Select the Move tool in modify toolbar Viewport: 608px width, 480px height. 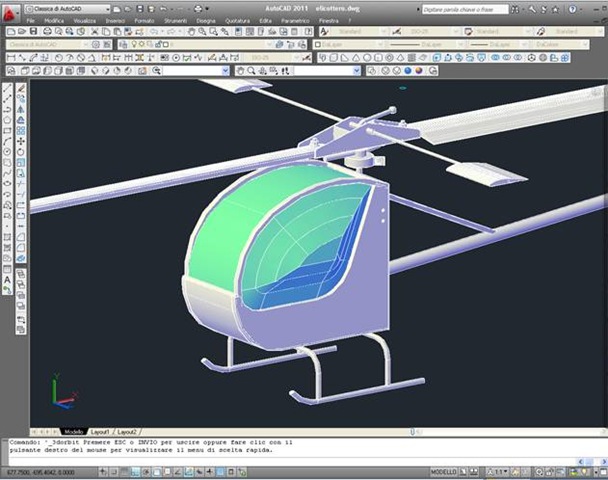coord(21,141)
